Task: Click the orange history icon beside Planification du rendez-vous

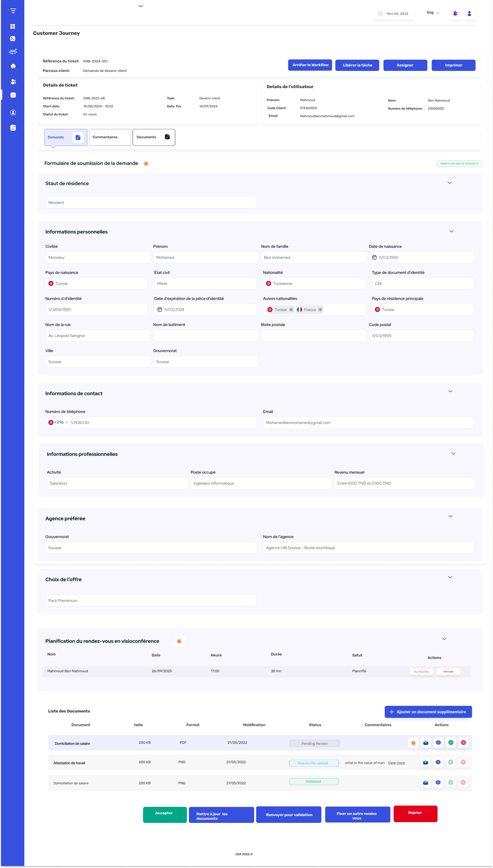Action: tap(179, 641)
